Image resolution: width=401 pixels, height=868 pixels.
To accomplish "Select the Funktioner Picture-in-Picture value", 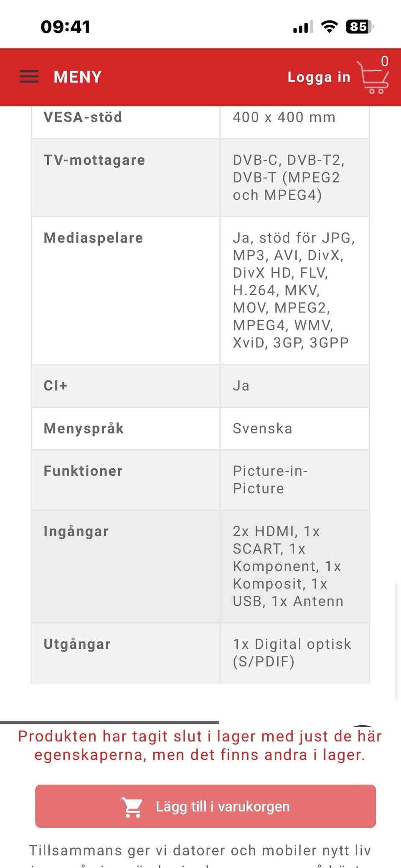I will click(x=270, y=480).
